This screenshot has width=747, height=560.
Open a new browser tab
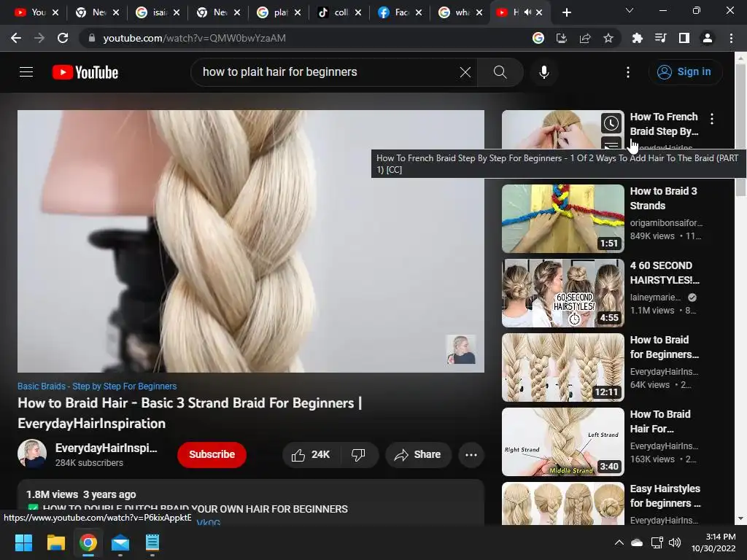566,12
